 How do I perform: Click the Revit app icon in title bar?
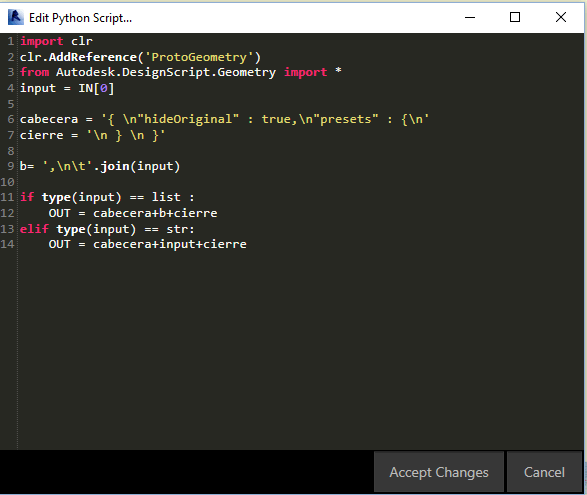16,17
